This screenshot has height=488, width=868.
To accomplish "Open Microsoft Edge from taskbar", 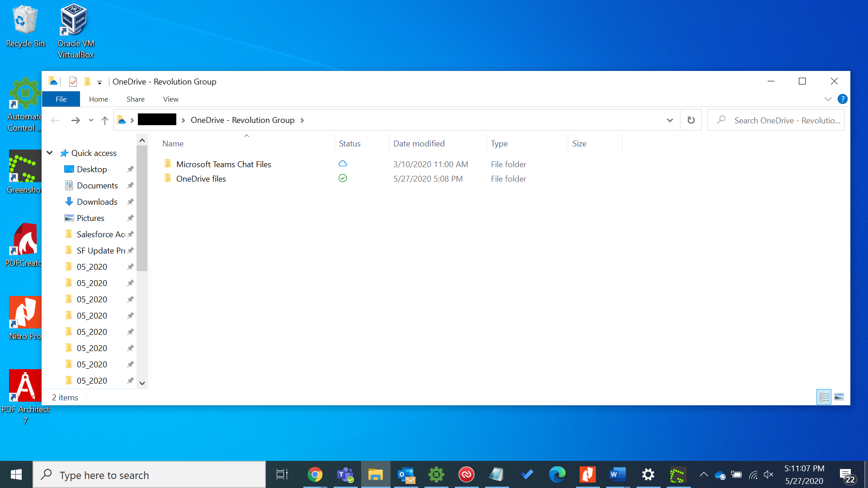I will point(557,475).
